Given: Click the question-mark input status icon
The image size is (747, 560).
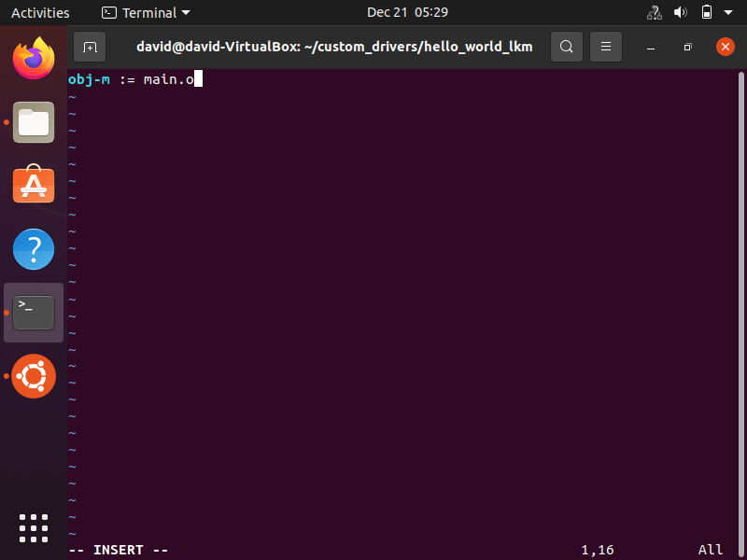Looking at the screenshot, I should [654, 12].
